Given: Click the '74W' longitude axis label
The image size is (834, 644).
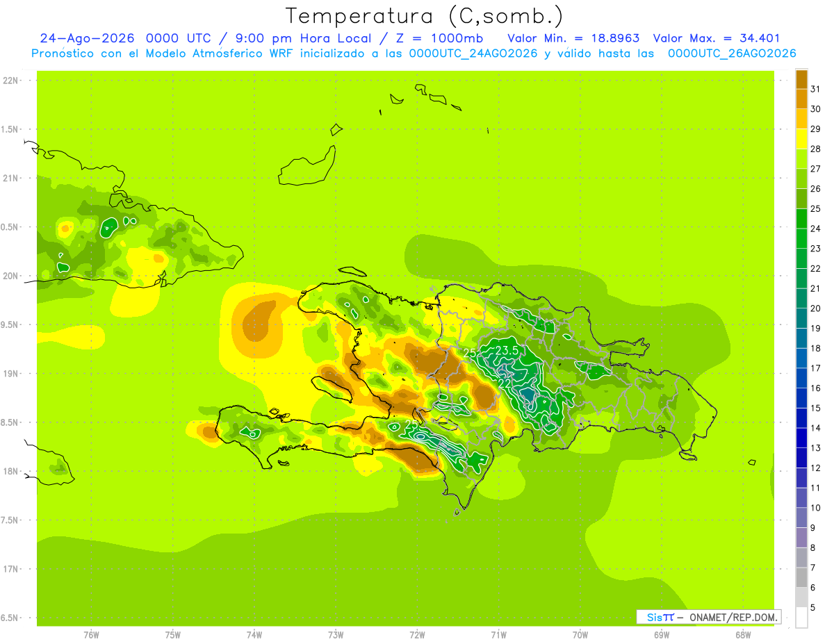Looking at the screenshot, I should click(254, 635).
